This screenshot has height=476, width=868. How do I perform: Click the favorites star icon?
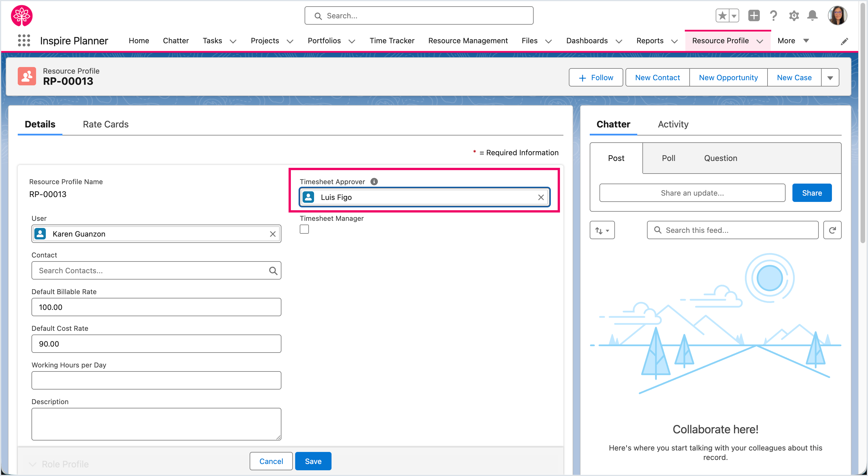(722, 15)
